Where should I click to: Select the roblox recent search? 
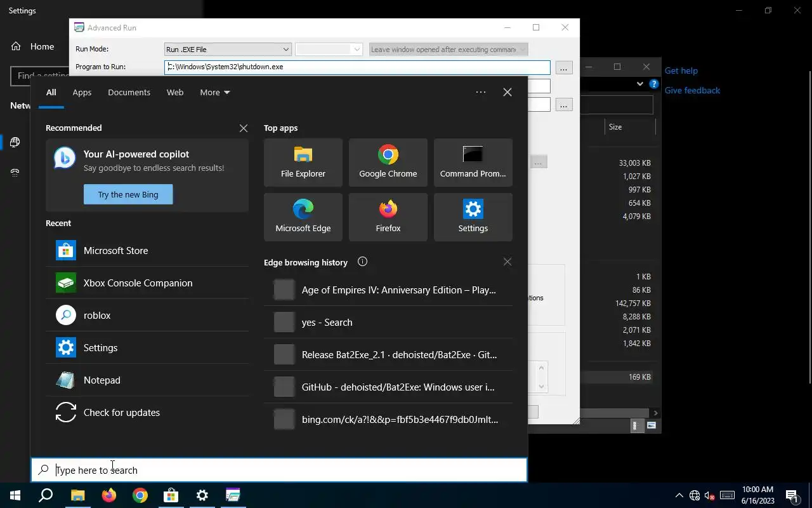pyautogui.click(x=147, y=315)
